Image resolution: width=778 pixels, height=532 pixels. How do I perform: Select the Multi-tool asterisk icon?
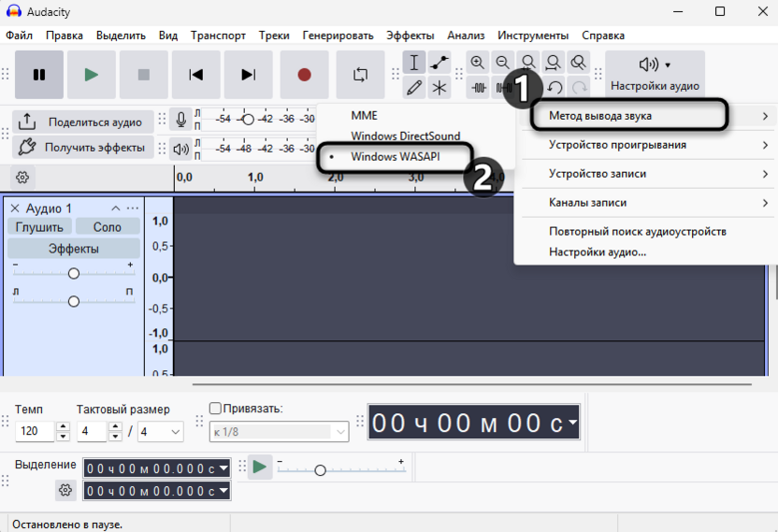click(439, 88)
